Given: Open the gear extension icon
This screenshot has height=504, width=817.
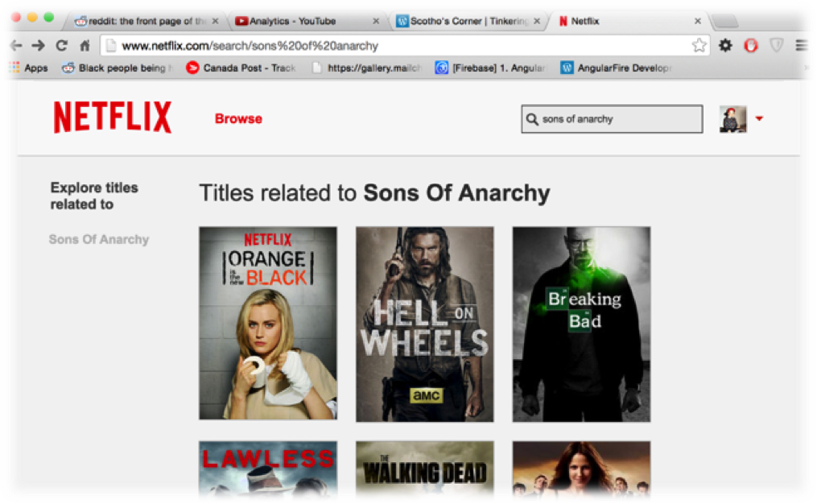Looking at the screenshot, I should 725,45.
